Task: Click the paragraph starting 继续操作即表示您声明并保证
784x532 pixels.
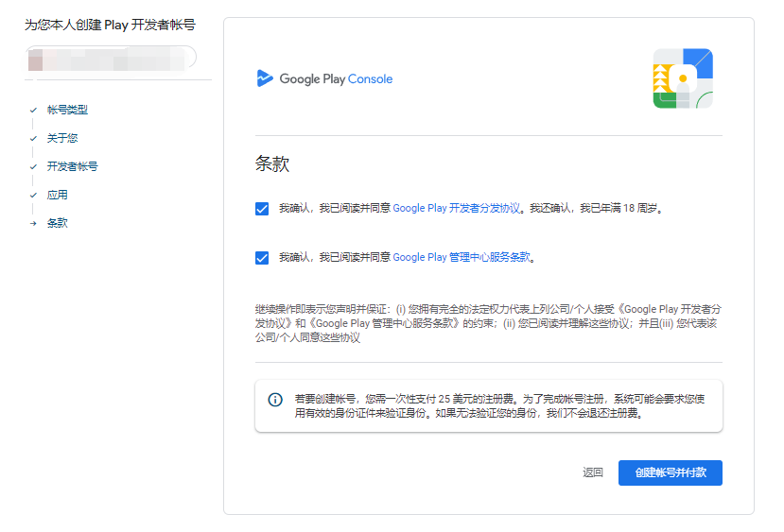Action: pyautogui.click(x=489, y=323)
